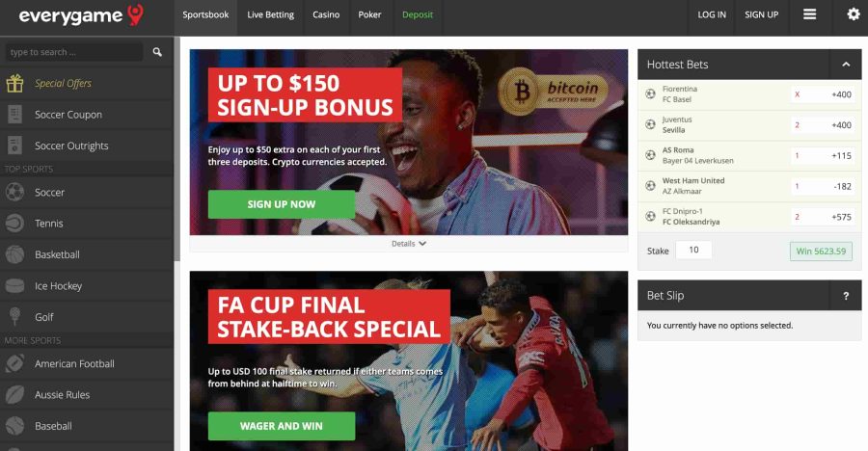Toggle Fiorentina vs FC Basel X +400 bet
The width and height of the screenshot is (868, 451).
[822, 94]
